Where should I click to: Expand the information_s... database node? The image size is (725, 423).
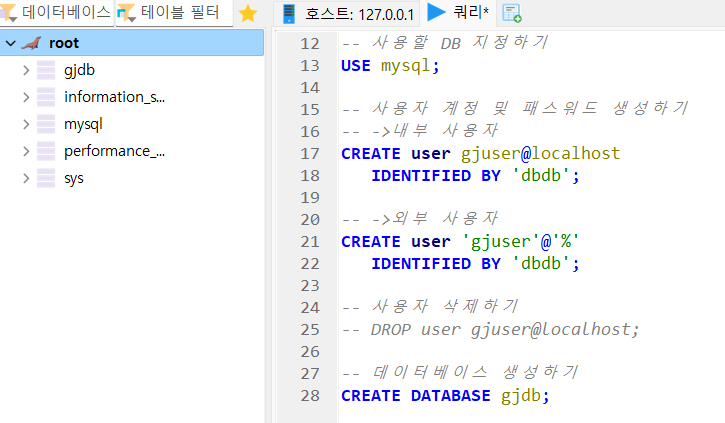pos(26,97)
